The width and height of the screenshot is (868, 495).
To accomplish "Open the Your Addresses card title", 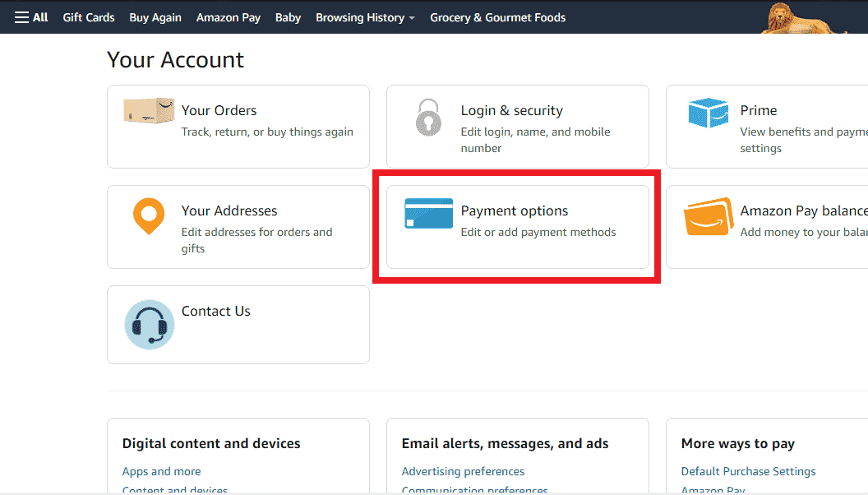I will click(x=229, y=210).
